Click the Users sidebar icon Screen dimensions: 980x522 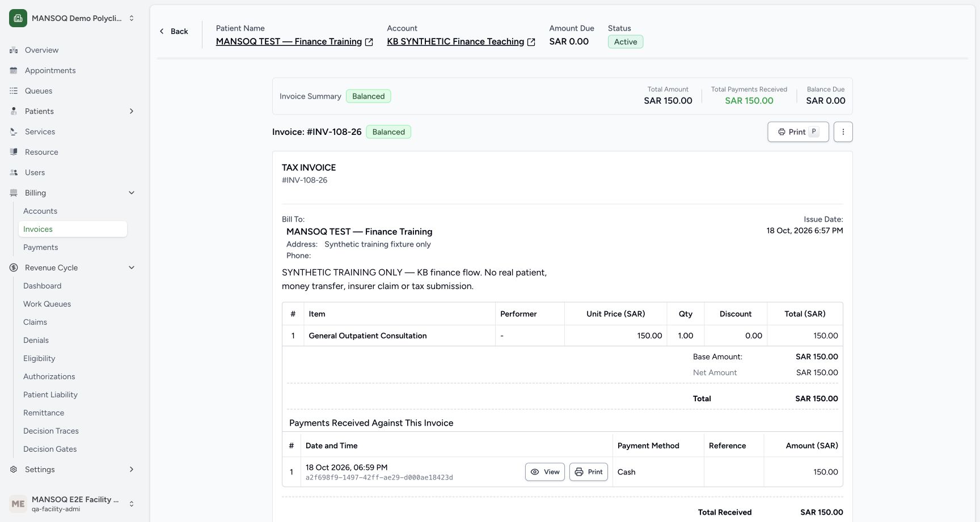point(14,172)
